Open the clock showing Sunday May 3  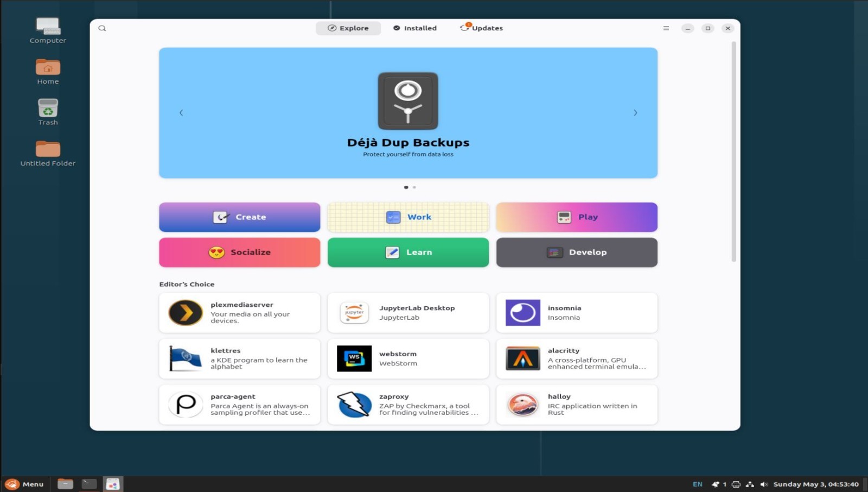coord(816,484)
